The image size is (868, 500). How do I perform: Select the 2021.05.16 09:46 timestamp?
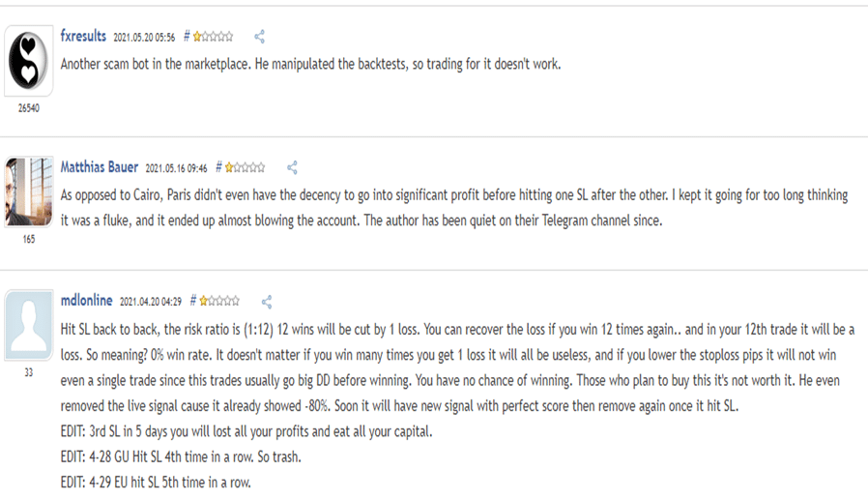[x=176, y=167]
